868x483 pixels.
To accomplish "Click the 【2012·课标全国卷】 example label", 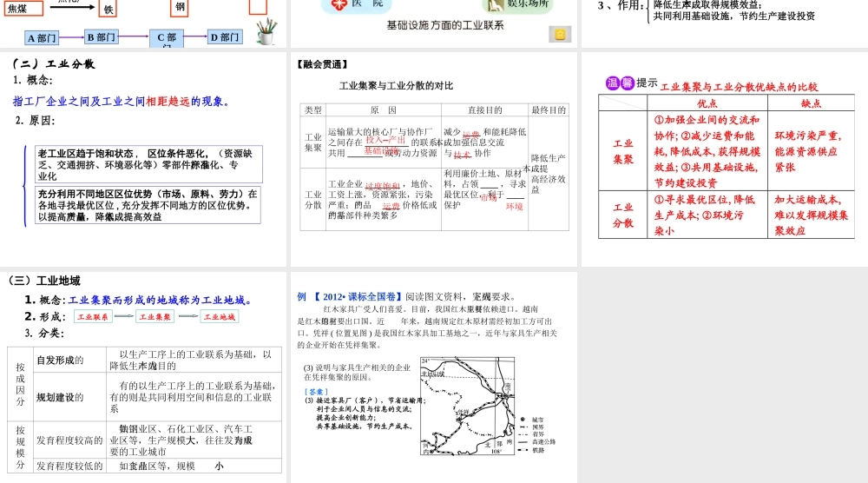I will point(358,297).
